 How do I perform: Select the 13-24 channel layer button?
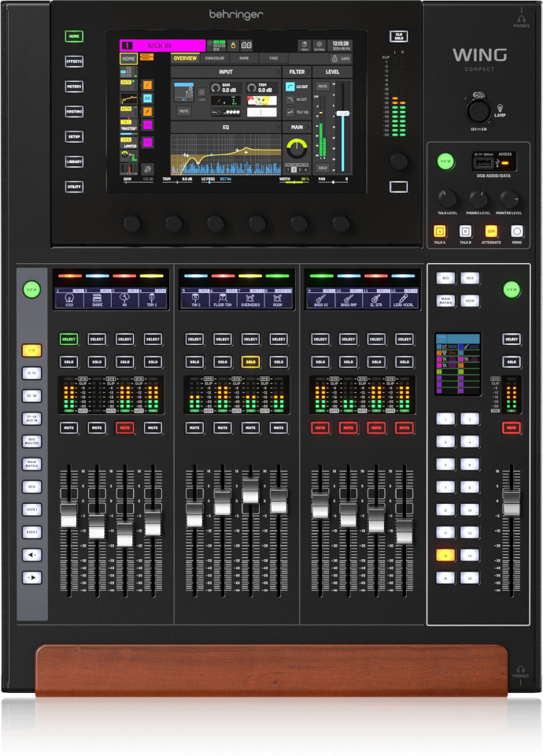pos(31,373)
